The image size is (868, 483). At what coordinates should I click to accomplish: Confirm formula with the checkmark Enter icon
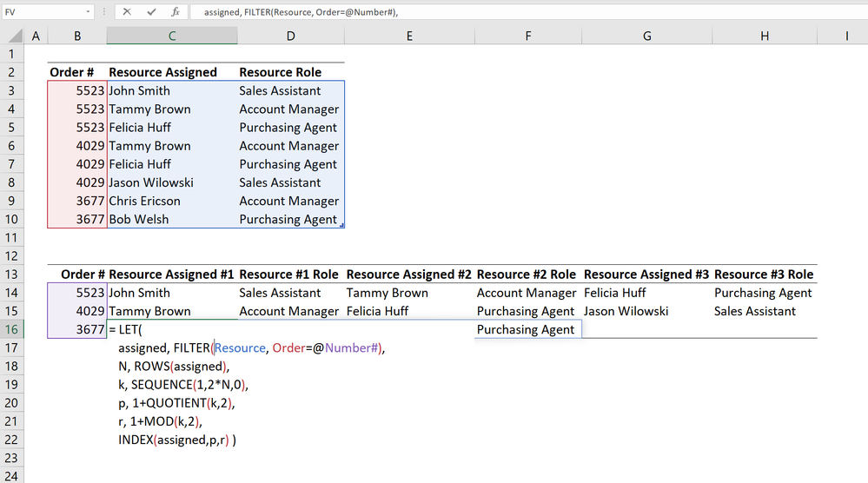pyautogui.click(x=151, y=11)
